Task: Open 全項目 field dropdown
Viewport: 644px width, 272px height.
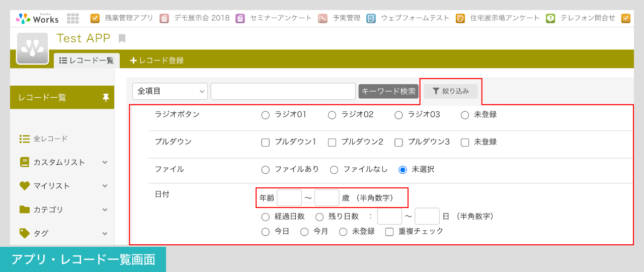Action: 170,91
